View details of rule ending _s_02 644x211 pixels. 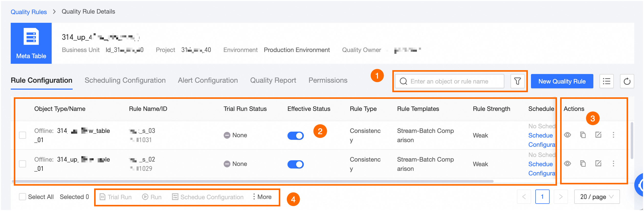click(567, 164)
